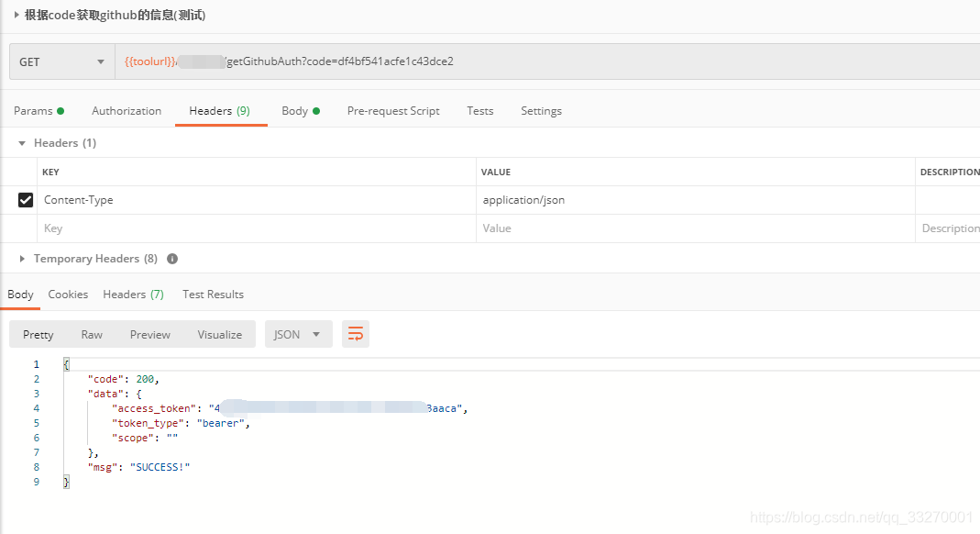Expand the request title disclosure arrow
980x534 pixels.
tap(17, 15)
